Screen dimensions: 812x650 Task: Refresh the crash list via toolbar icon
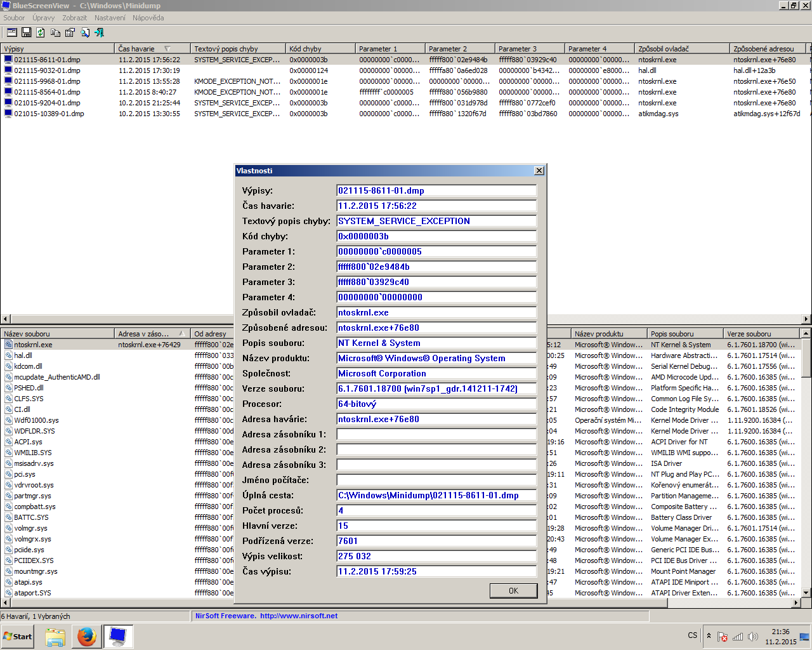point(41,32)
